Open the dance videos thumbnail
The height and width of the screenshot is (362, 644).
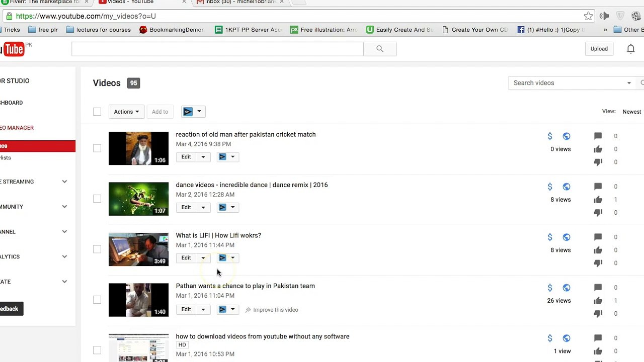pos(138,199)
